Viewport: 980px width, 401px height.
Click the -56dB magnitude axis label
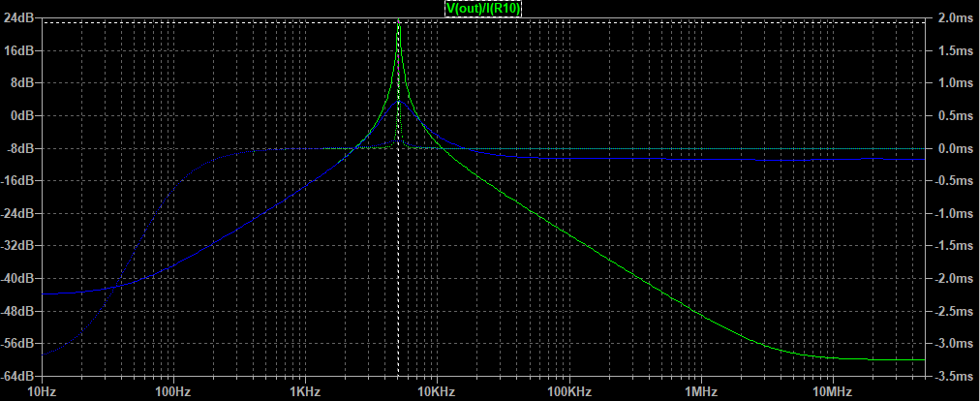[x=18, y=344]
